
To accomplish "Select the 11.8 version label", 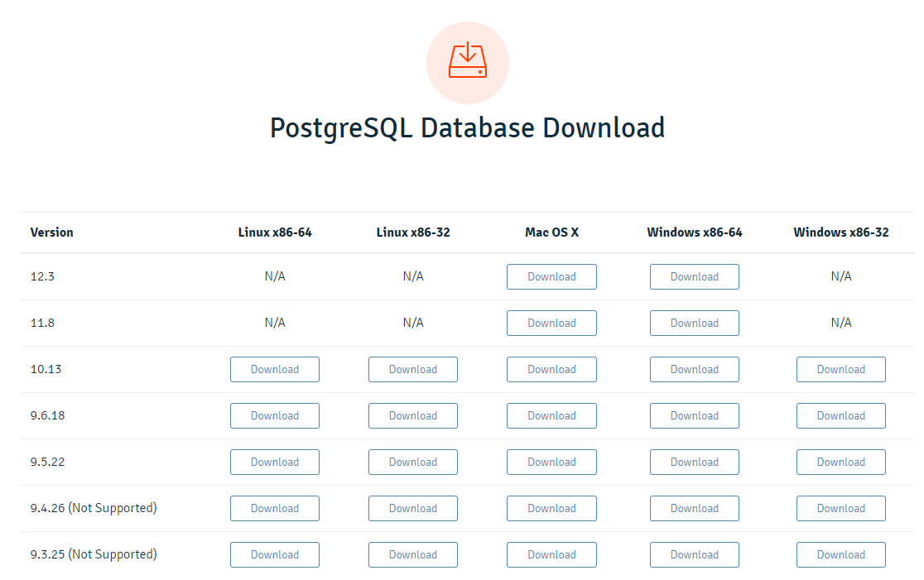I will pos(42,323).
